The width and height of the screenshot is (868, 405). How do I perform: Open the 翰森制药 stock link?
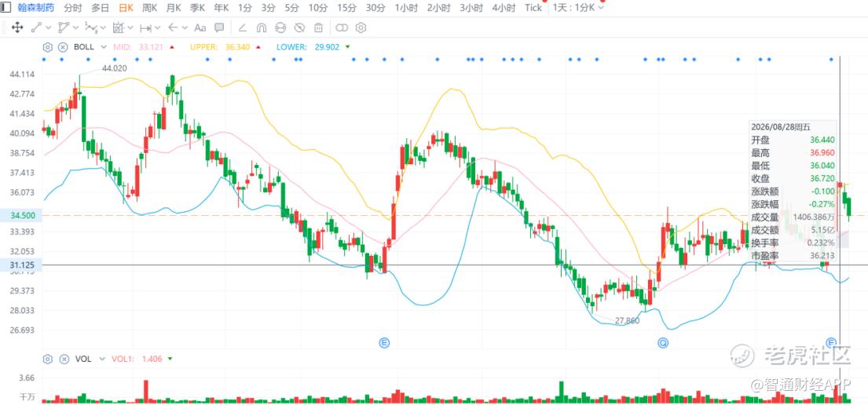pyautogui.click(x=36, y=8)
